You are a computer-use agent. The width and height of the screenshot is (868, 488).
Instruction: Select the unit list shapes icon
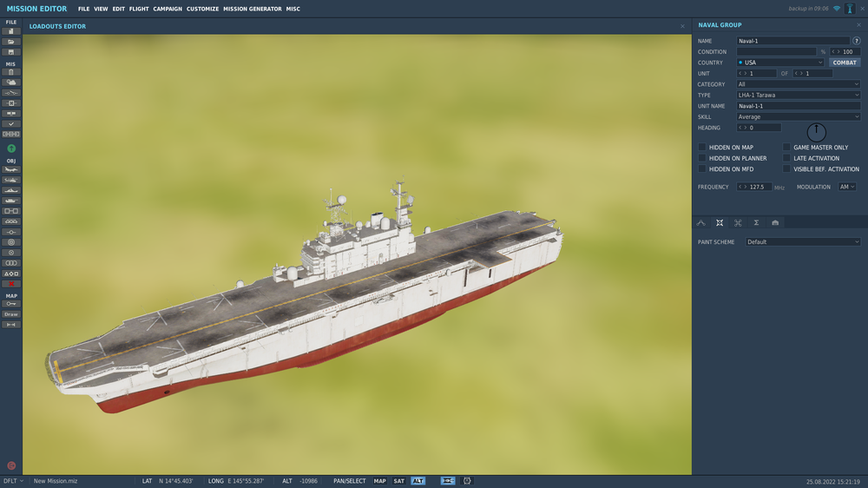(x=11, y=274)
